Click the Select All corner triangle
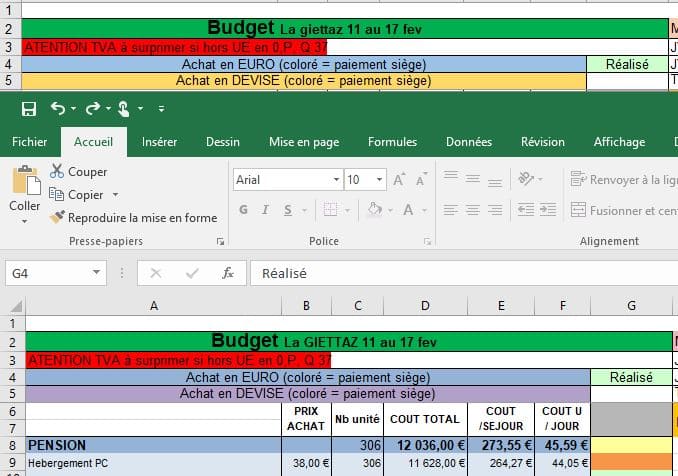 click(16, 306)
